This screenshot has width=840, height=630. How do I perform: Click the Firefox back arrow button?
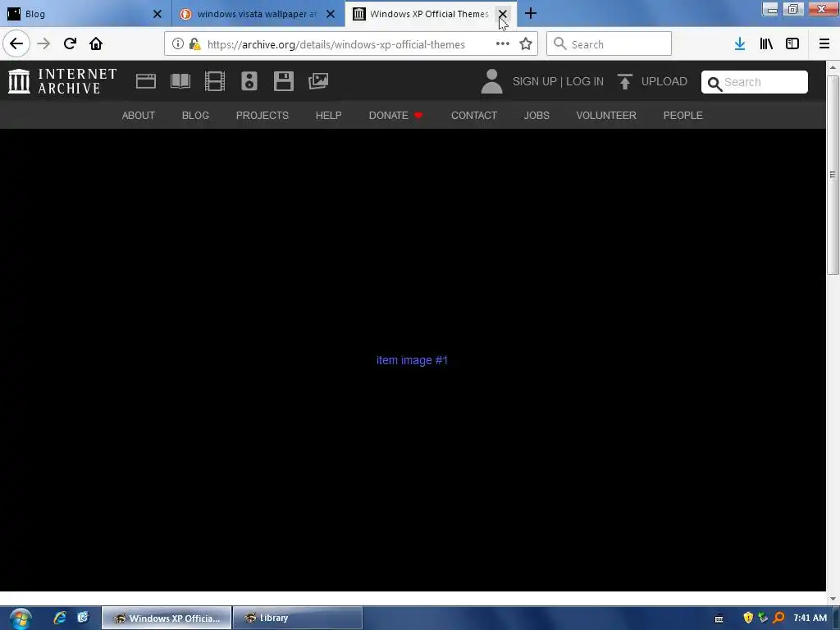click(16, 43)
